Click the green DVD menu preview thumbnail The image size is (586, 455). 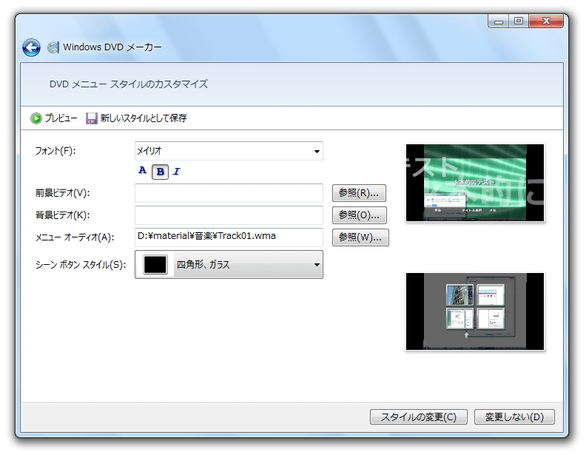pyautogui.click(x=475, y=183)
